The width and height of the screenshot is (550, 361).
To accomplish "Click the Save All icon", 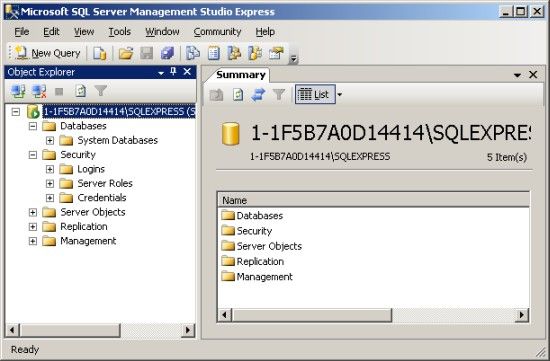I will [x=167, y=53].
